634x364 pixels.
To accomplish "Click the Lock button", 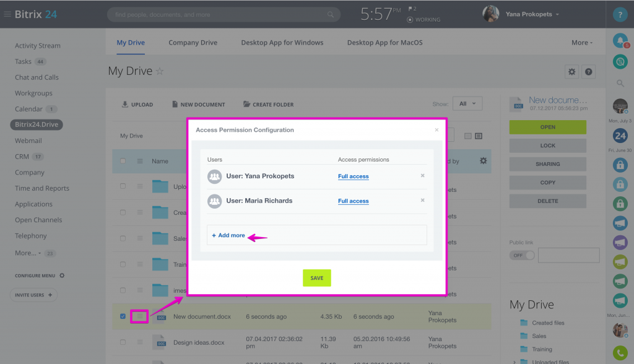I will 548,145.
